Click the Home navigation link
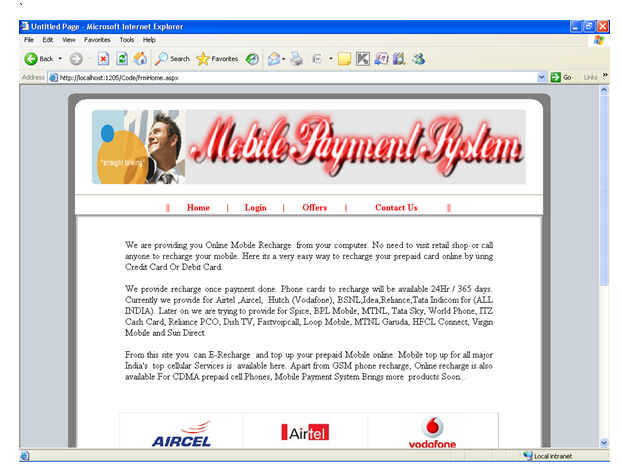 point(198,207)
